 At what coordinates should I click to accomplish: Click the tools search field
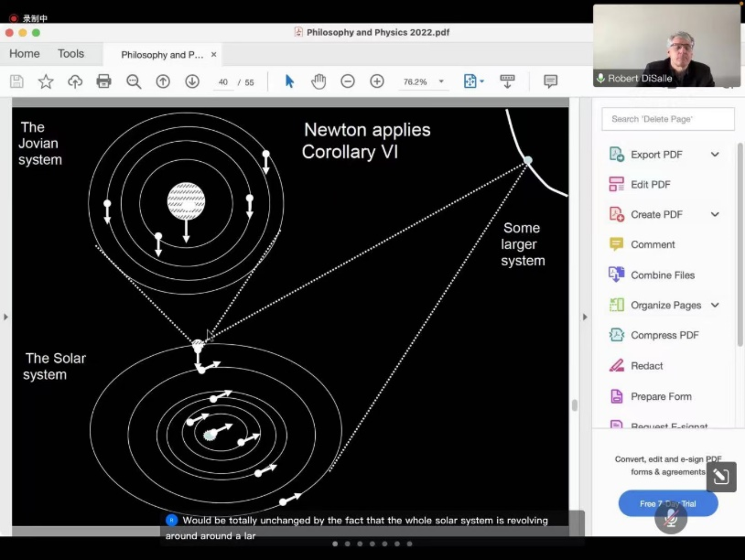coord(668,119)
